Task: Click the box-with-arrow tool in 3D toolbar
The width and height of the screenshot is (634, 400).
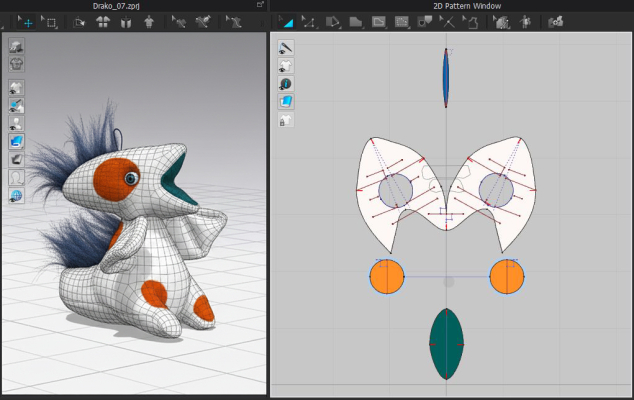Action: (79, 22)
